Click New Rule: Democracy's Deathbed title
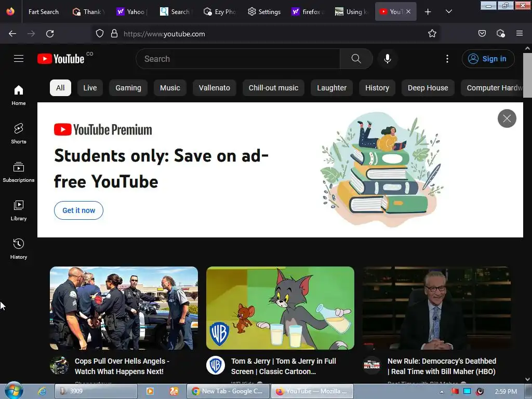Image resolution: width=532 pixels, height=399 pixels. (x=442, y=366)
